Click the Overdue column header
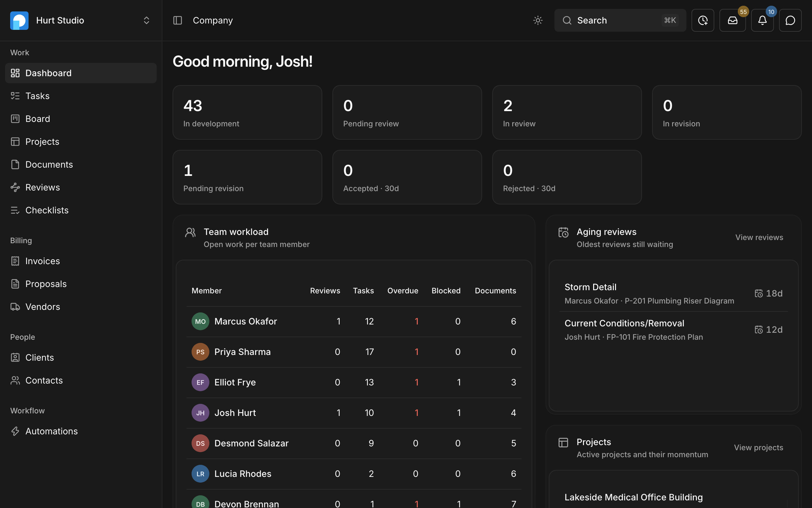 pos(403,291)
